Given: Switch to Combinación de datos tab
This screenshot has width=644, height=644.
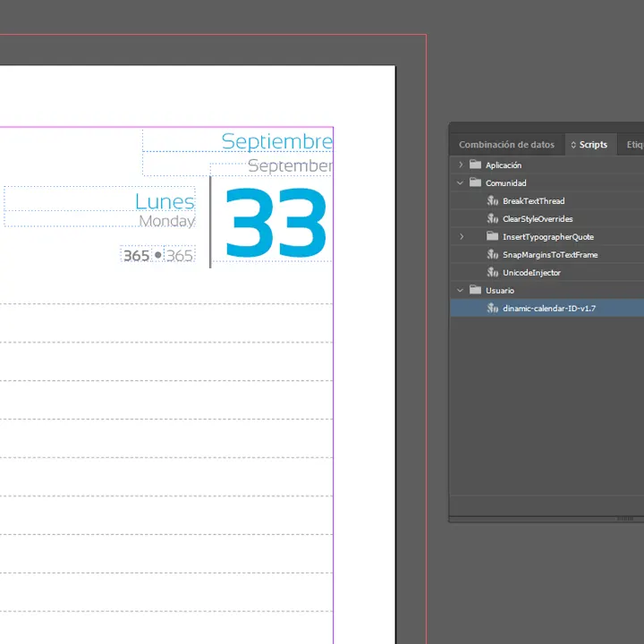Looking at the screenshot, I should click(506, 145).
